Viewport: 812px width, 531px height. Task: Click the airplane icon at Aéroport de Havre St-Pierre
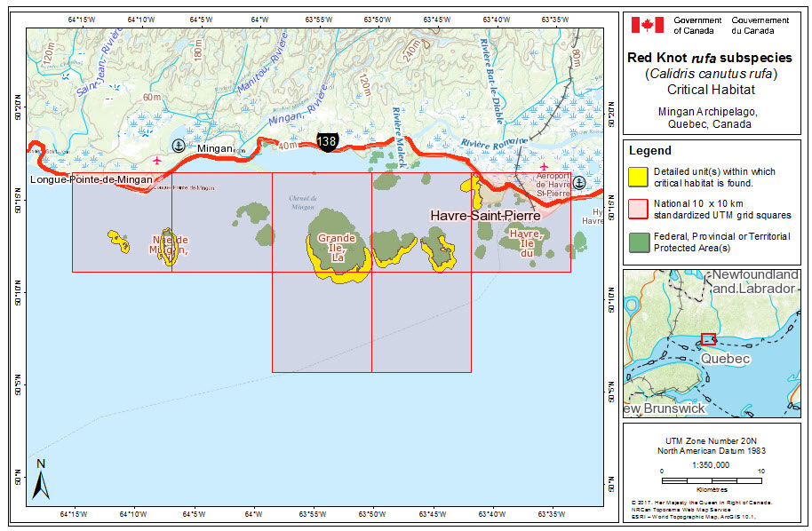pos(544,166)
